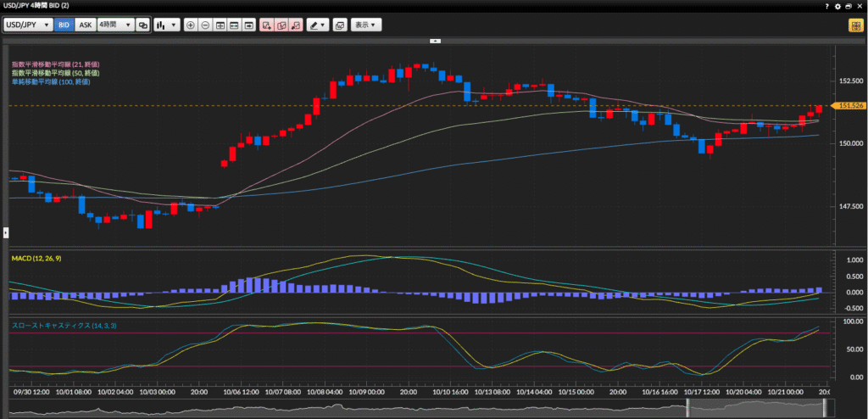Click the chart link chain icon
This screenshot has width=868, height=419.
tap(142, 25)
